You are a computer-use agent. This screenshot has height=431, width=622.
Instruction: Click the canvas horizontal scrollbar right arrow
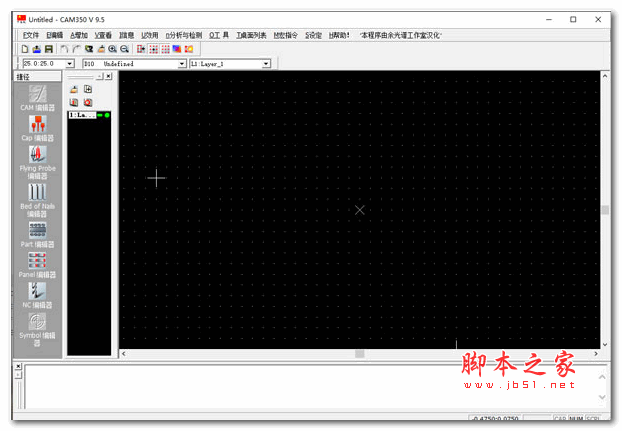(596, 353)
